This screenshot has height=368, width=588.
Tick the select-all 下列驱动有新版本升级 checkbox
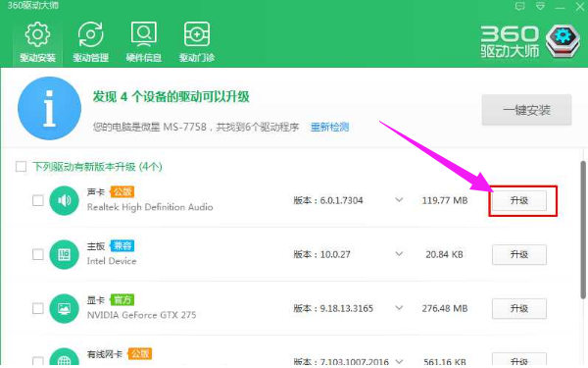click(x=21, y=167)
